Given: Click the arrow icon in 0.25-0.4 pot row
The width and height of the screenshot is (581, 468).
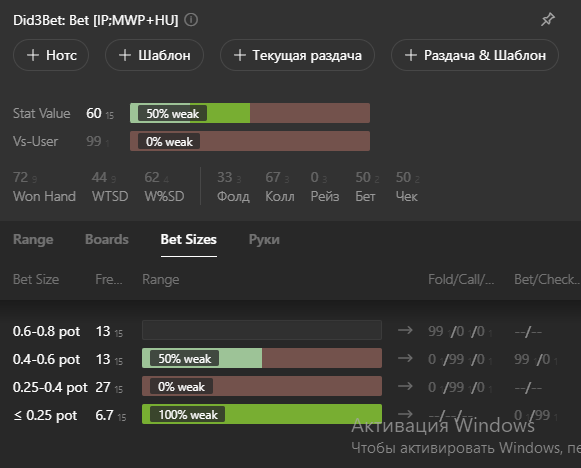Looking at the screenshot, I should pos(405,386).
